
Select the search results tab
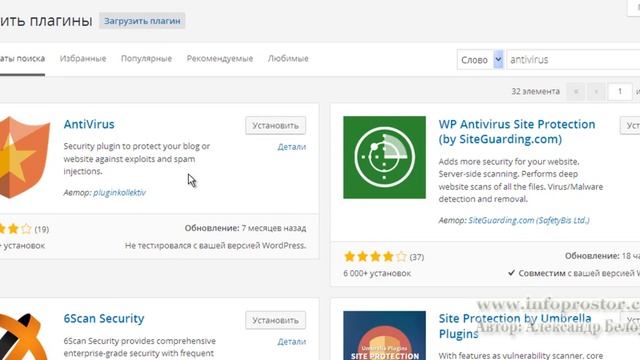pyautogui.click(x=22, y=58)
